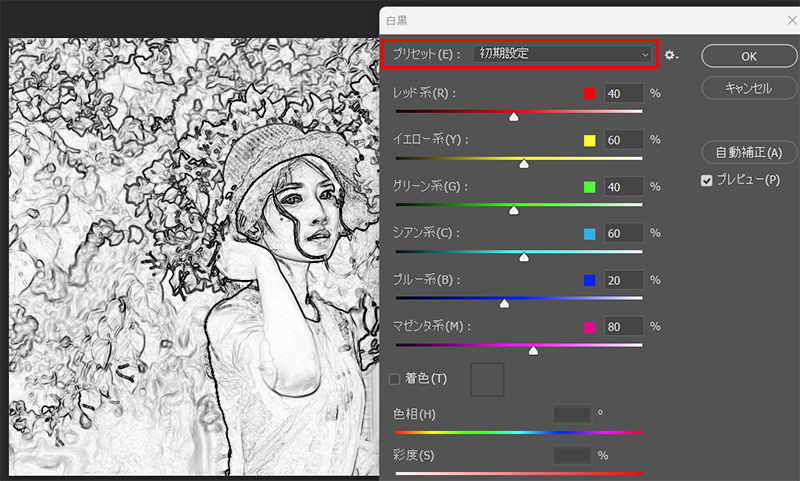Click the magenta color swatch icon
Viewport: 800px width, 481px height.
click(589, 327)
